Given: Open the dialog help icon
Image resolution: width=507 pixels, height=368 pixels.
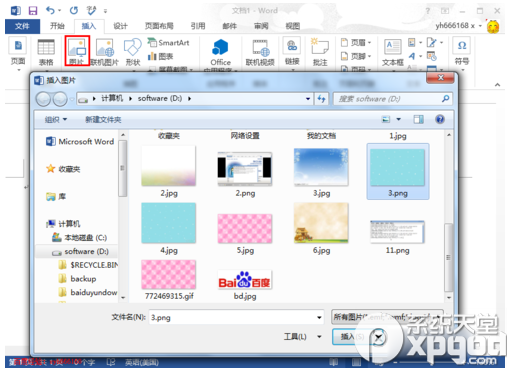Looking at the screenshot, I should click(x=440, y=119).
